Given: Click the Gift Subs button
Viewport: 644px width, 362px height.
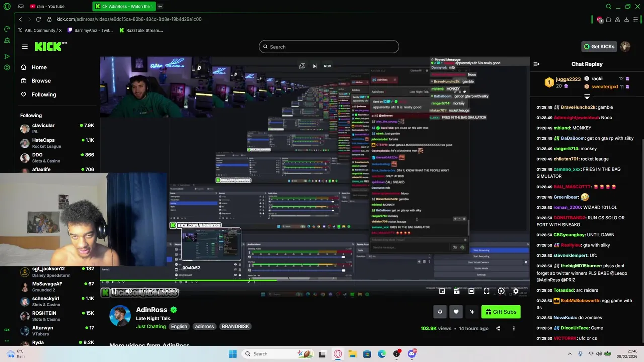Looking at the screenshot, I should point(501,312).
